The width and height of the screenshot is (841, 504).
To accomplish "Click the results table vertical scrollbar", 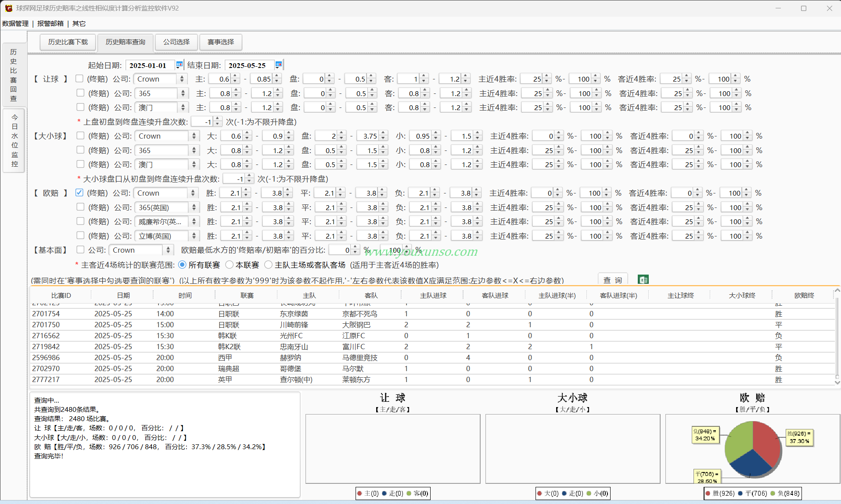I will (x=837, y=336).
